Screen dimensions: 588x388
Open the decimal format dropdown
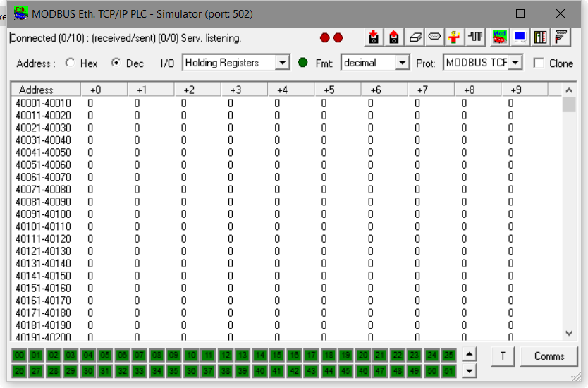pos(402,63)
